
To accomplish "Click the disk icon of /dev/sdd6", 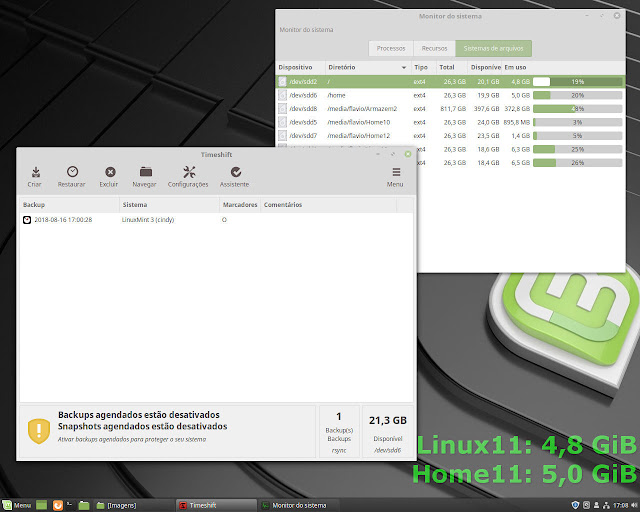I will point(282,95).
